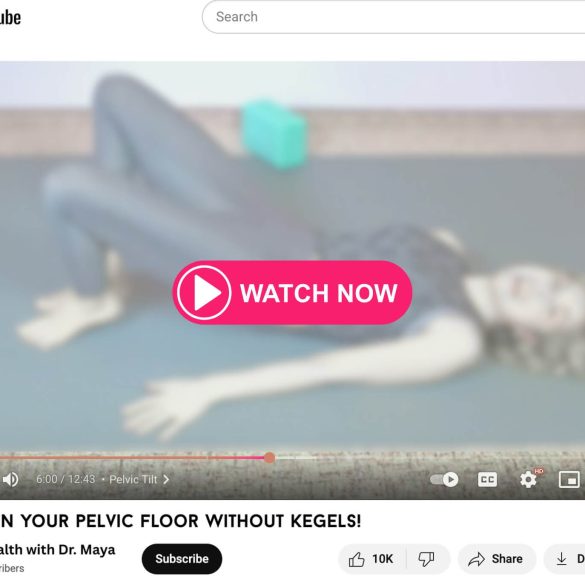Screen dimensions: 585x585
Task: Click the 6:00 / 12:43 time display
Action: coord(66,479)
